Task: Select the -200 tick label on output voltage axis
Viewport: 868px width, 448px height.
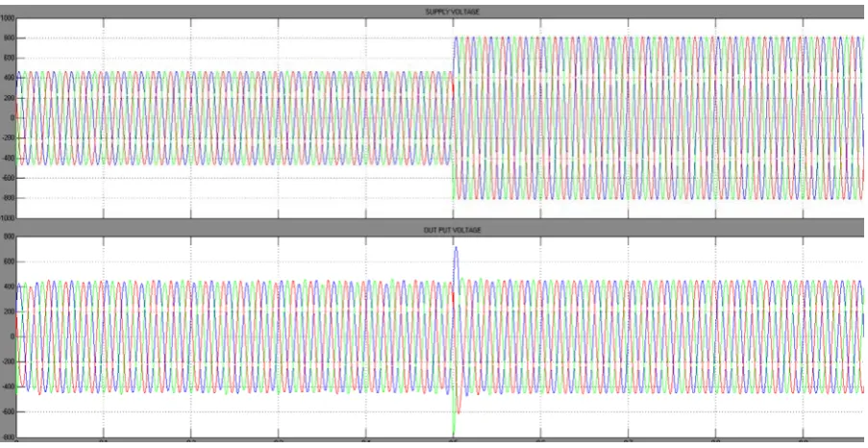Action: pos(8,361)
